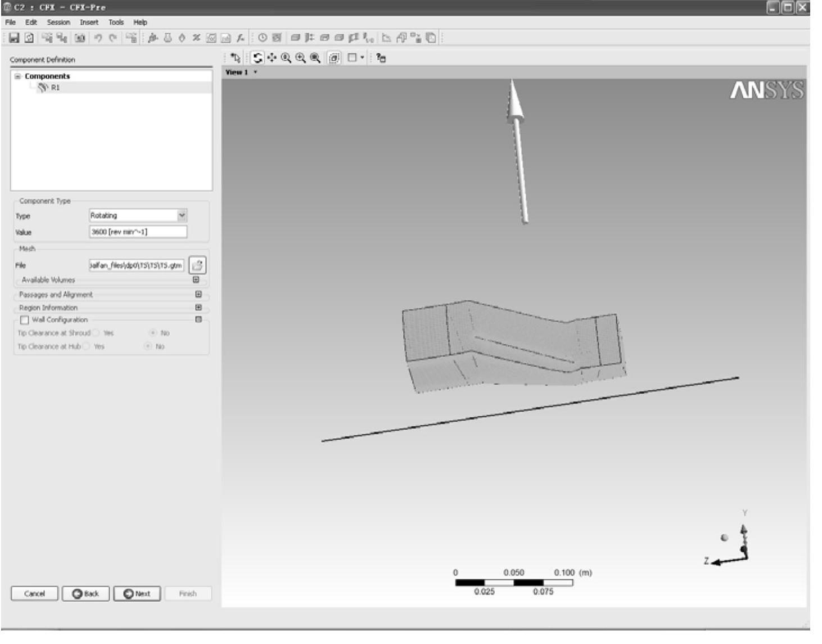Select the Rotate view tool
The width and height of the screenshot is (822, 644).
point(258,58)
